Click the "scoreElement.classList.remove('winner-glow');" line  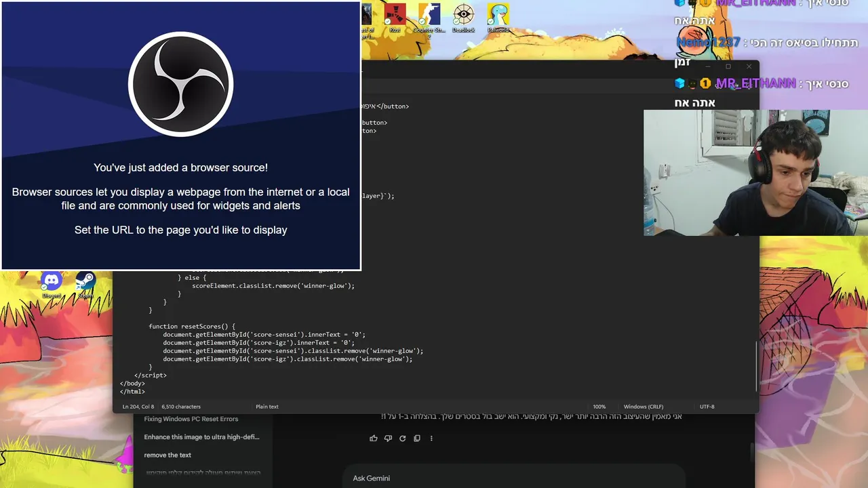(273, 286)
